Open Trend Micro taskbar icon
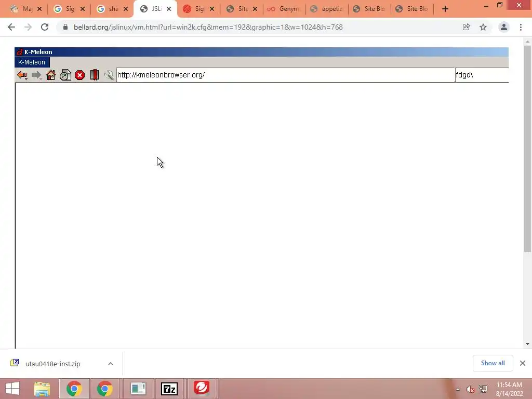The width and height of the screenshot is (532, 399). [x=202, y=389]
